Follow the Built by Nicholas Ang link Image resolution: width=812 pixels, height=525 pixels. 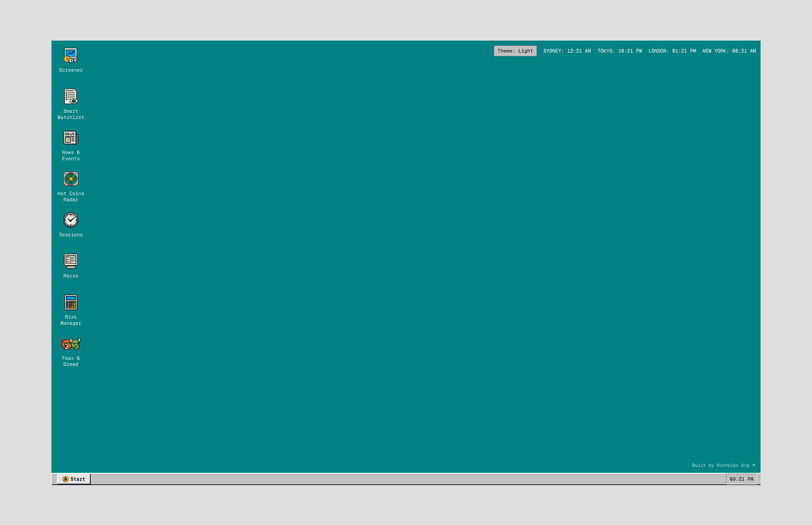click(720, 465)
